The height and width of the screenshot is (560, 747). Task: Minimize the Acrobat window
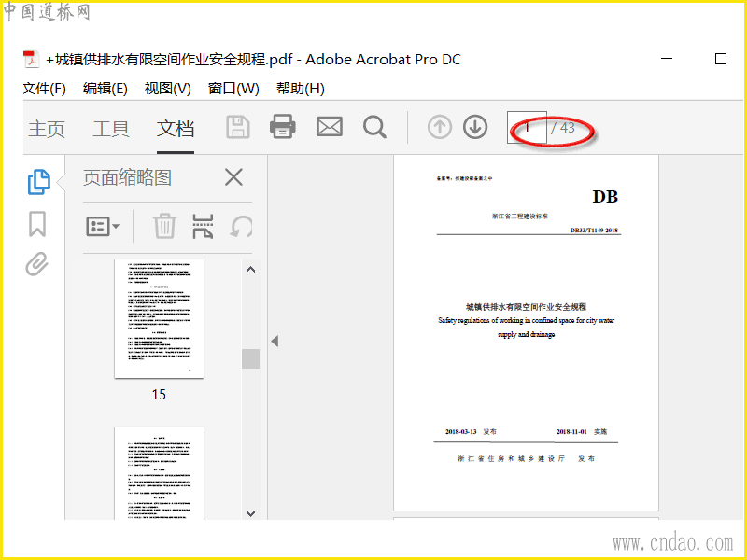pyautogui.click(x=667, y=59)
